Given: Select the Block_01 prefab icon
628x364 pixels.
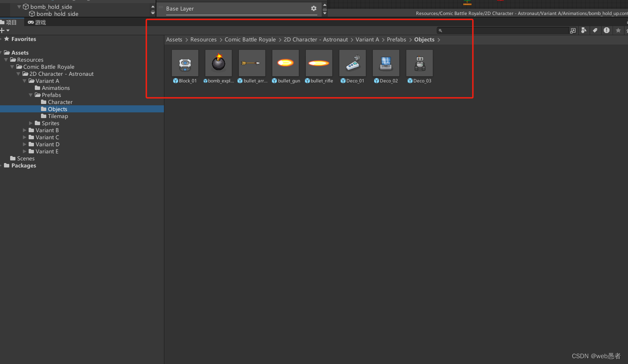Looking at the screenshot, I should 185,63.
